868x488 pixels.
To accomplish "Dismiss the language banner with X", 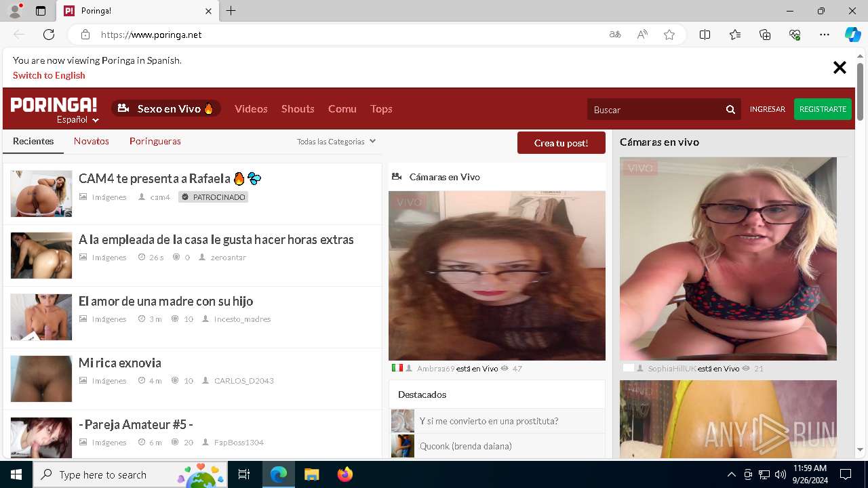I will coord(840,67).
